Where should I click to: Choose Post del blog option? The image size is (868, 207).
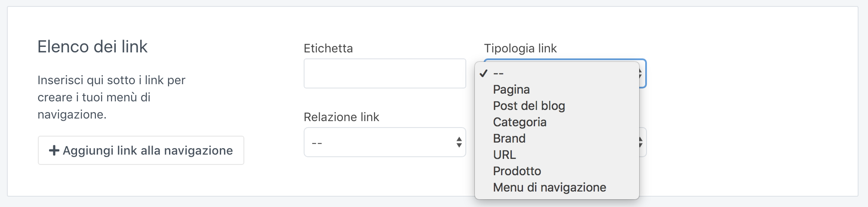529,106
